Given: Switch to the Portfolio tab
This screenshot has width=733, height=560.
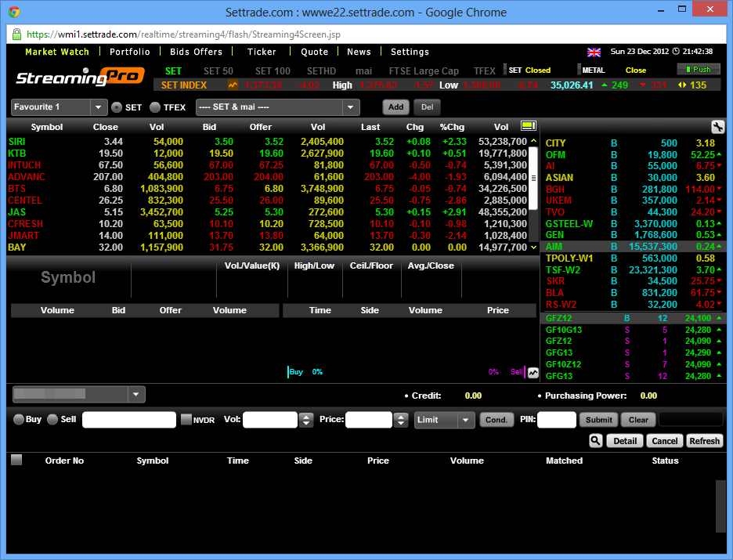Looking at the screenshot, I should [x=129, y=52].
